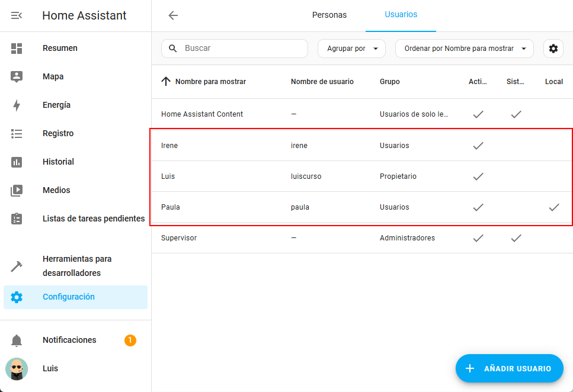Open Historial chart icon in sidebar
This screenshot has width=573, height=392.
(x=17, y=162)
